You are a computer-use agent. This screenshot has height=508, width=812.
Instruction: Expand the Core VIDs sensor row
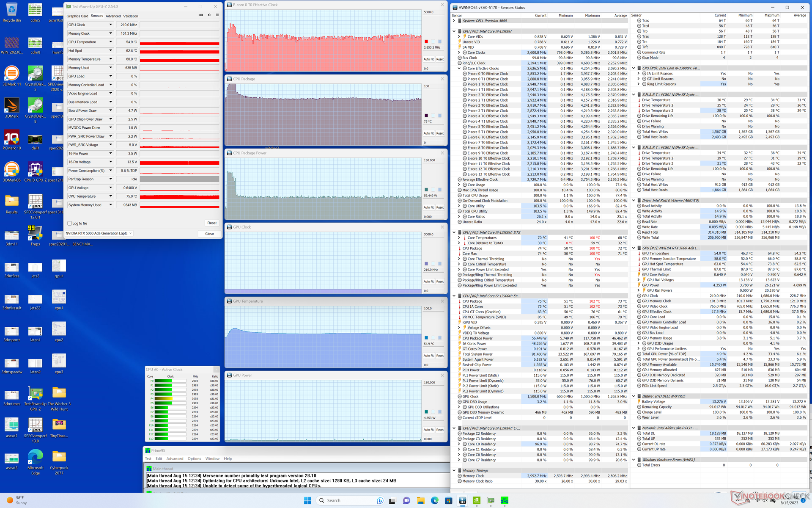tap(459, 37)
